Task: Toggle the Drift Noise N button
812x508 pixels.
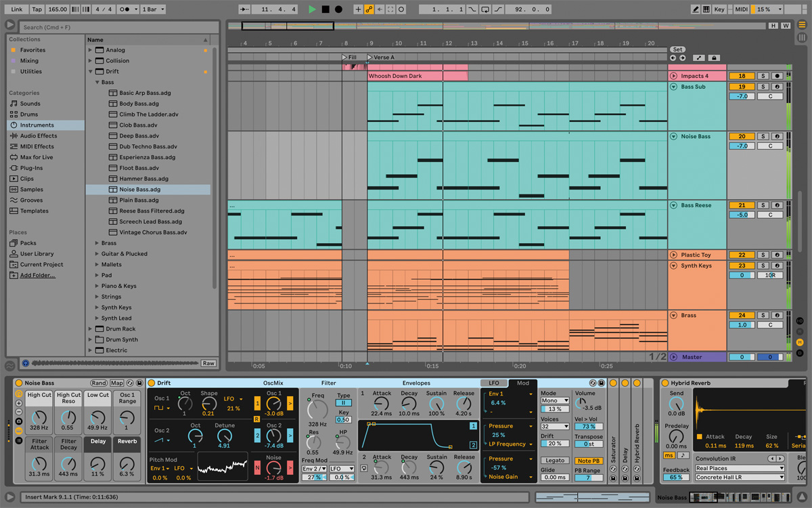Action: 257,468
